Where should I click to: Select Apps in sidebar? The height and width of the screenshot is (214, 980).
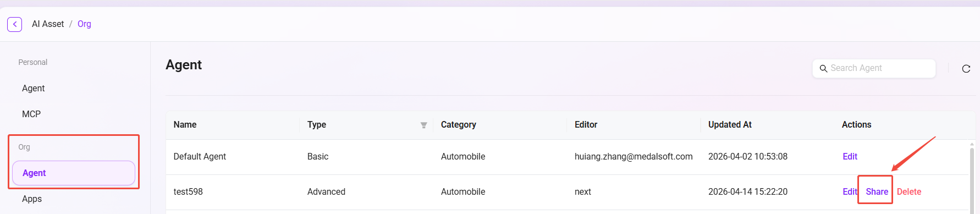(x=32, y=199)
